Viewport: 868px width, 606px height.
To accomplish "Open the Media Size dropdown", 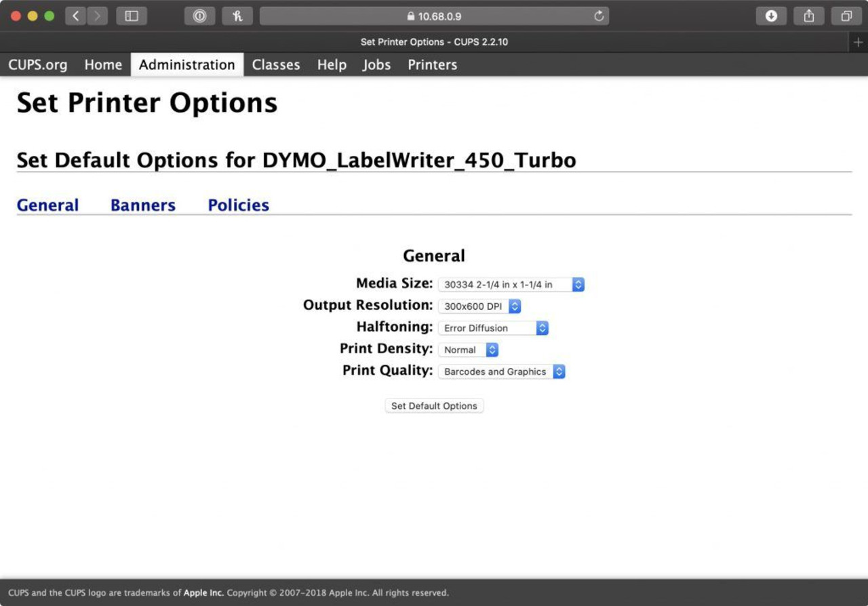I will pos(511,285).
